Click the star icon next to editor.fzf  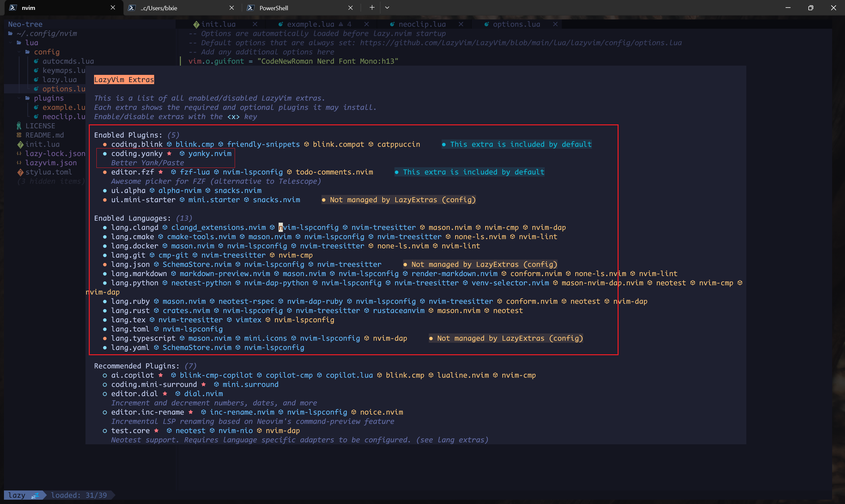[161, 172]
